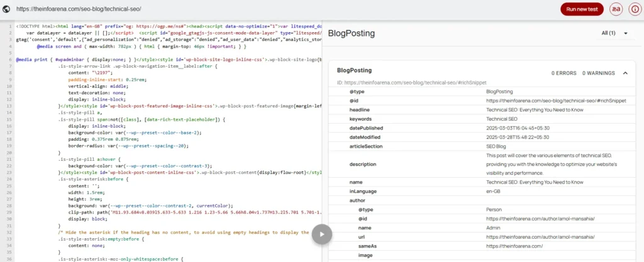The height and width of the screenshot is (262, 644).
Task: Select the sameAs value https://theinfoarena.com/
Action: click(x=514, y=246)
